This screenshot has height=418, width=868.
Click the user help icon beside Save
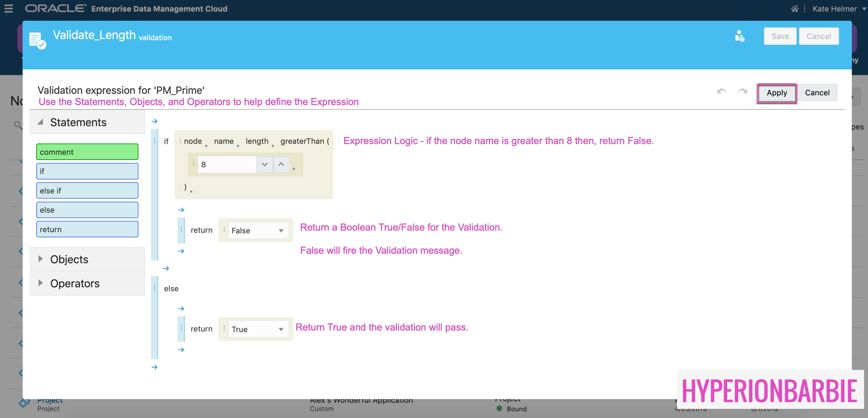click(739, 36)
